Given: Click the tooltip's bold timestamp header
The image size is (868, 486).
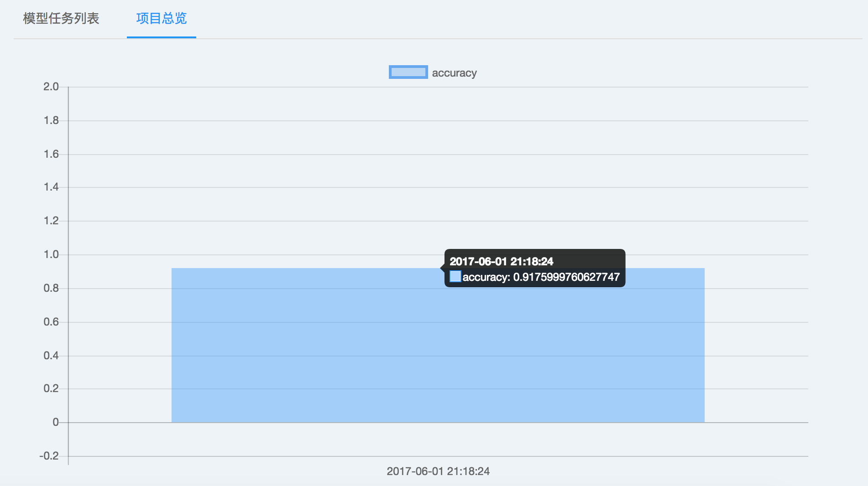Looking at the screenshot, I should [501, 261].
